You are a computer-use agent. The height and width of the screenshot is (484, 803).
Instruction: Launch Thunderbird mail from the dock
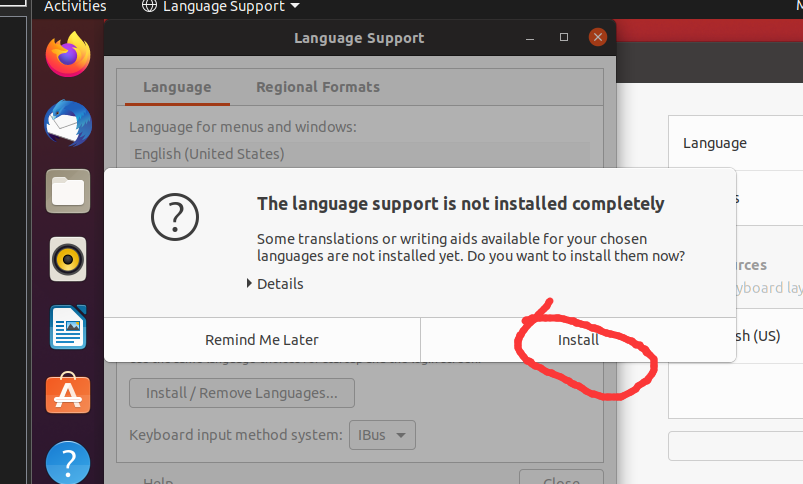(68, 124)
